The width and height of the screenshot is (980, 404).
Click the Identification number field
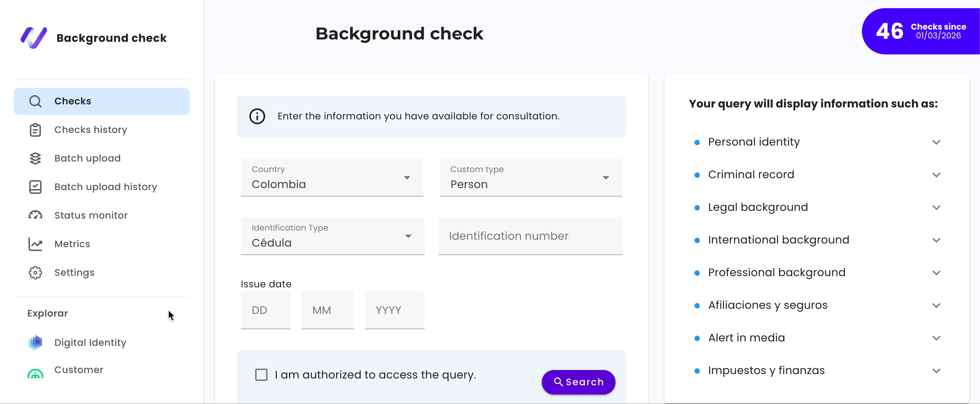(530, 236)
